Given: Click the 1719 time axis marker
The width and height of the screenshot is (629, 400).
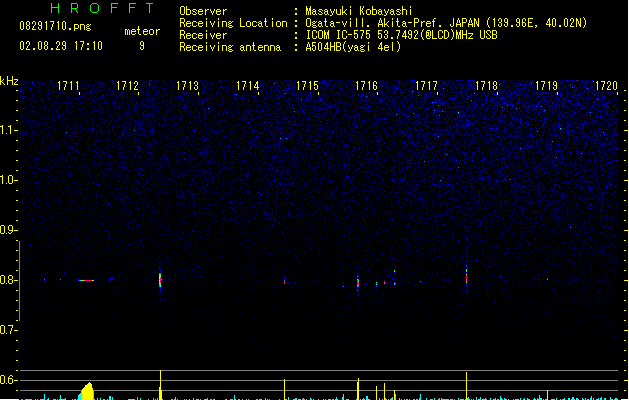Looking at the screenshot, I should [x=546, y=86].
